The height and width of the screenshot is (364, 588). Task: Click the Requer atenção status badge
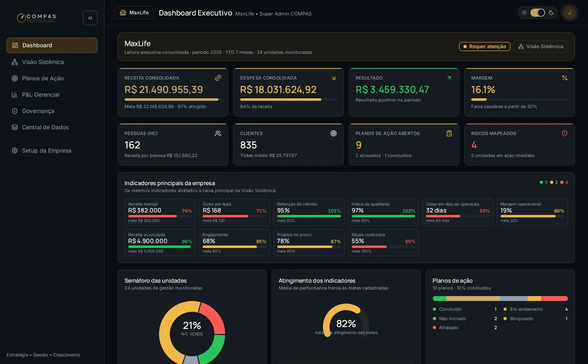[x=484, y=47]
